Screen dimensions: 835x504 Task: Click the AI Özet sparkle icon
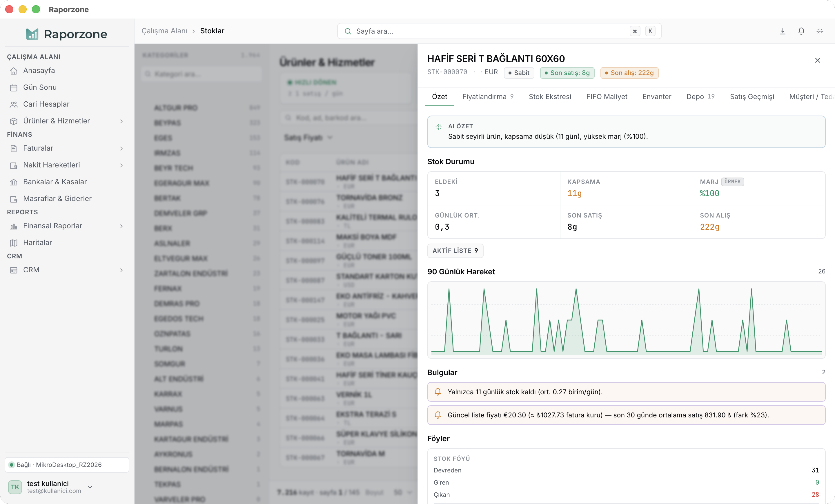[438, 127]
